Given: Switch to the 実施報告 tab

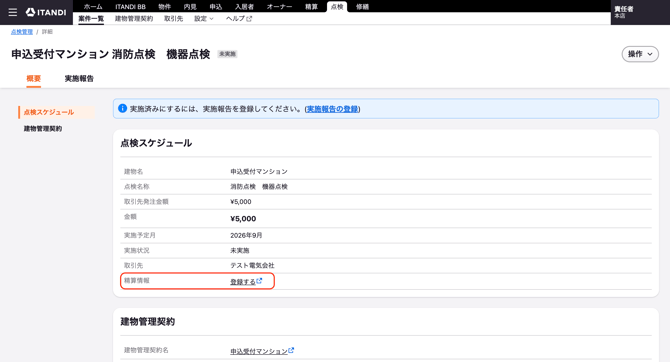Looking at the screenshot, I should coord(79,79).
